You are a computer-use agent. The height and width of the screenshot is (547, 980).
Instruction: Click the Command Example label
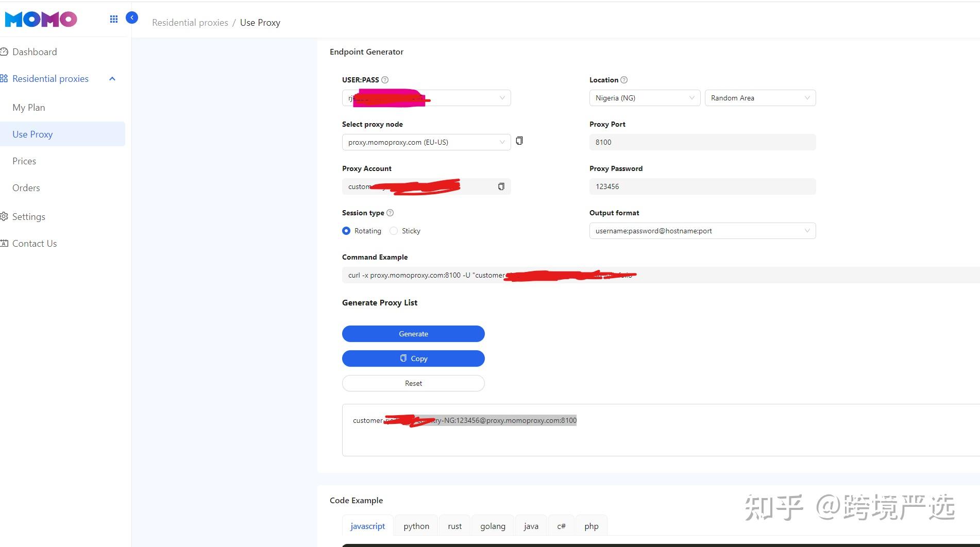tap(375, 257)
